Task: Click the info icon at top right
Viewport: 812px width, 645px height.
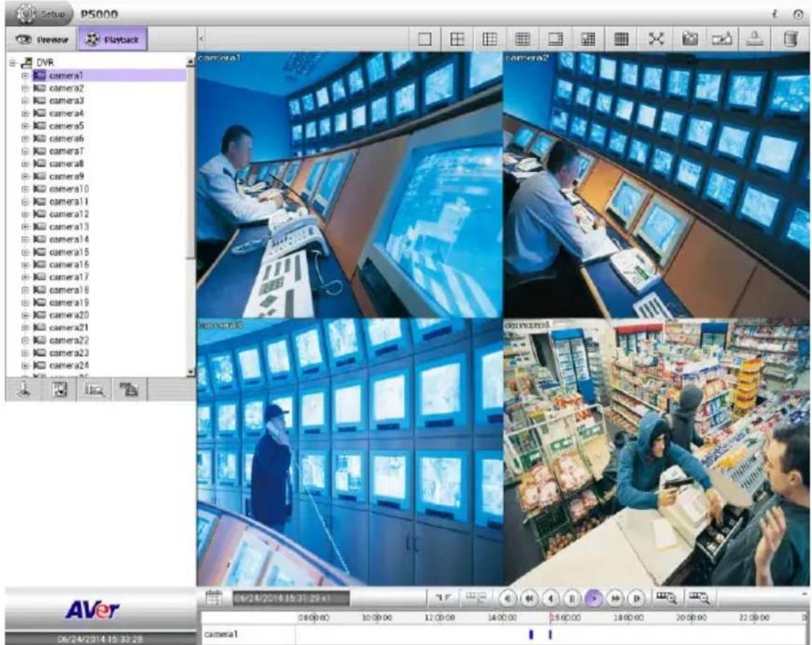Action: [x=775, y=15]
